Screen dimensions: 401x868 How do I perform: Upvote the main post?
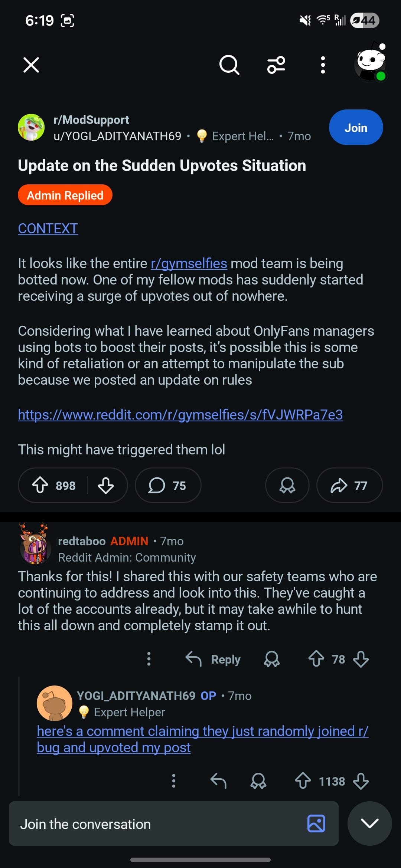(40, 485)
